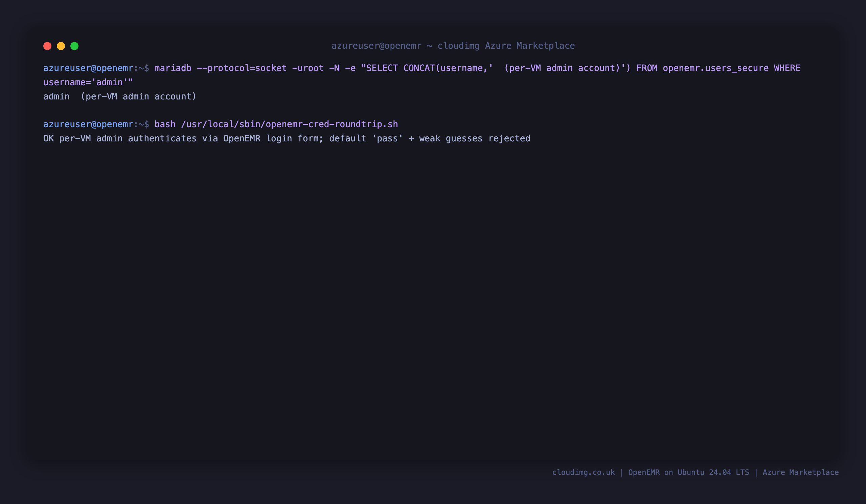Click the yellow minimize window dot

[x=61, y=46]
